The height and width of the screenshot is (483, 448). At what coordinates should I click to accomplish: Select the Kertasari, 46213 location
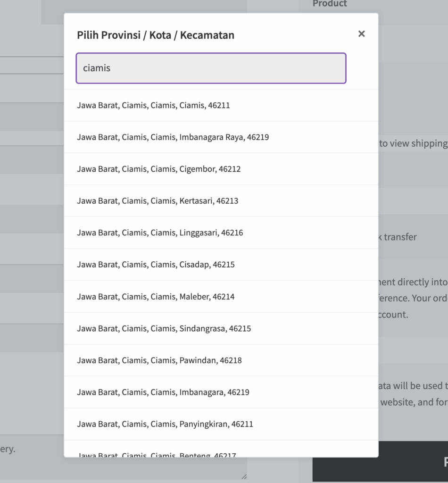[158, 201]
